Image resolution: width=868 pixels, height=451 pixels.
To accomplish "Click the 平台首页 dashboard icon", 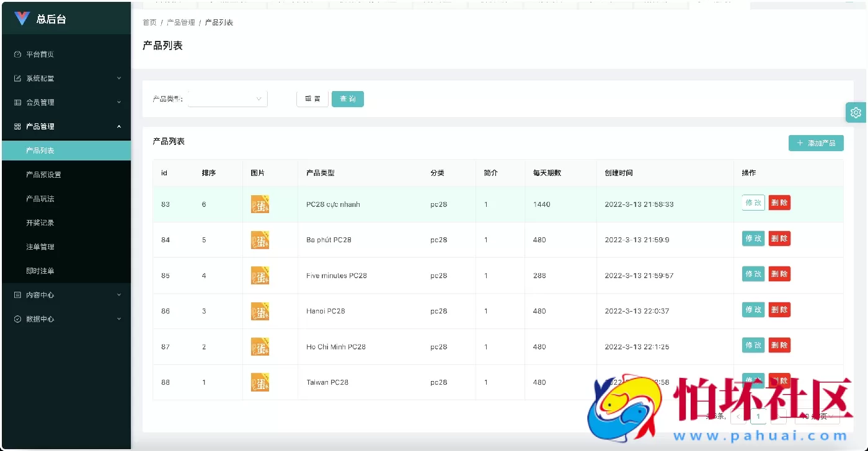I will click(x=17, y=55).
